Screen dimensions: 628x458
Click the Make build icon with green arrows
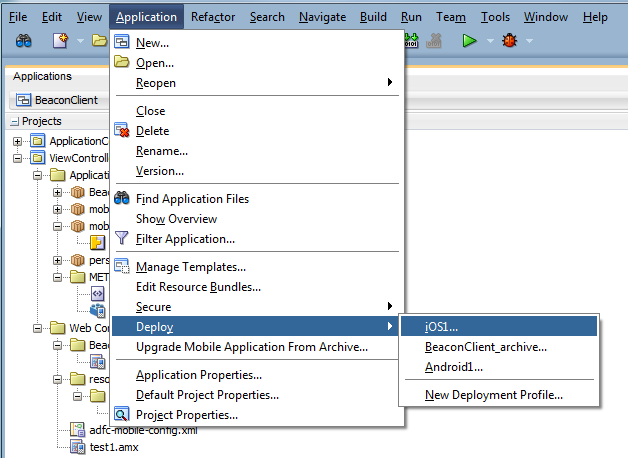click(411, 40)
